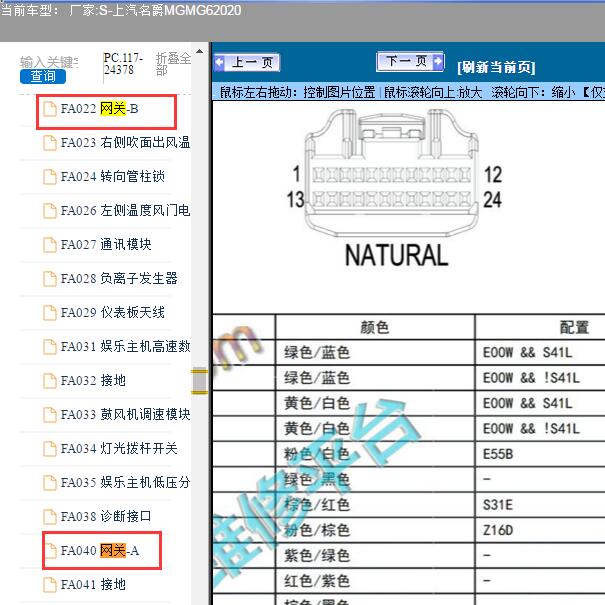Open FA040 网关-A entry
This screenshot has height=605, width=605.
click(x=100, y=550)
